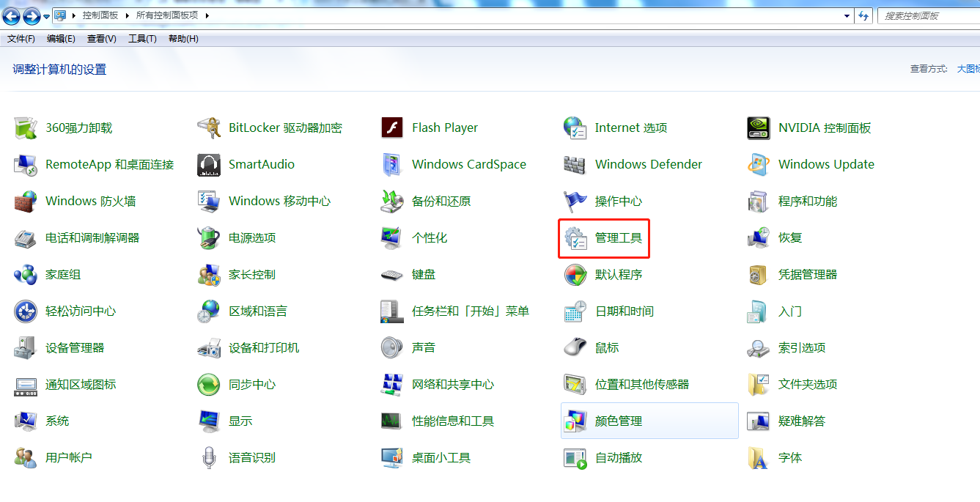Viewport: 980px width, 502px height.
Task: Open the 工具(T) menu
Action: point(142,38)
